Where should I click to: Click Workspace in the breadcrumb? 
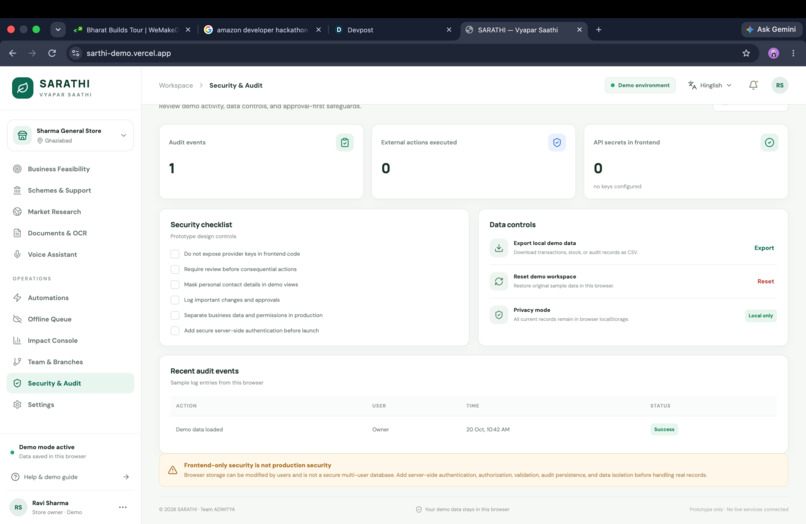click(x=176, y=85)
